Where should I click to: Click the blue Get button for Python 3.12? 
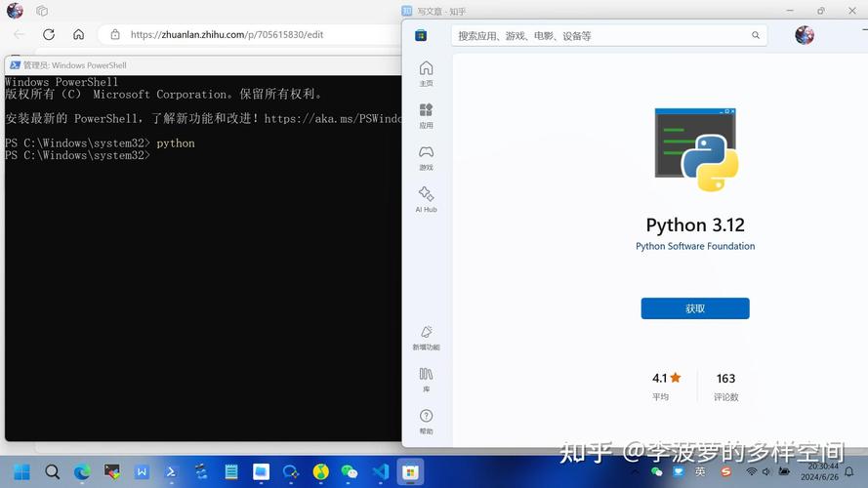tap(695, 308)
